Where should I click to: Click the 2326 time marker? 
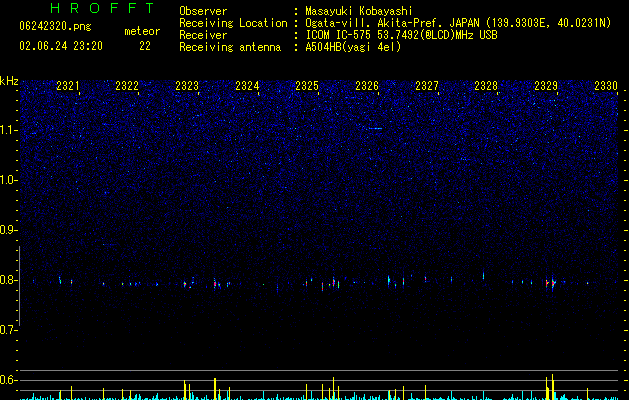tap(367, 86)
